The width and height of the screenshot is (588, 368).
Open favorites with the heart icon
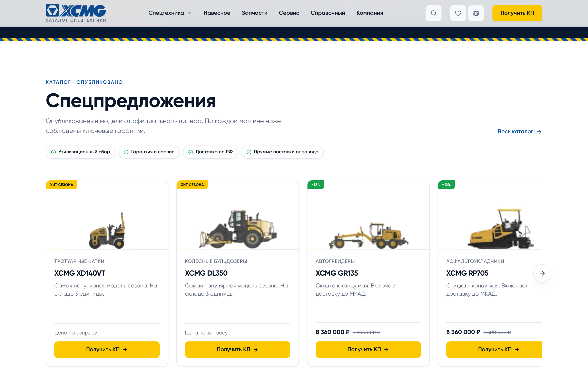[458, 13]
